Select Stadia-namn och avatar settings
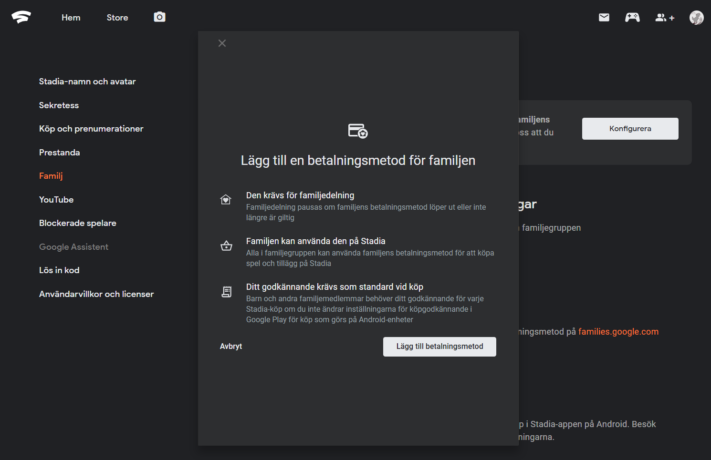Screen dimensions: 711x460 (87, 82)
